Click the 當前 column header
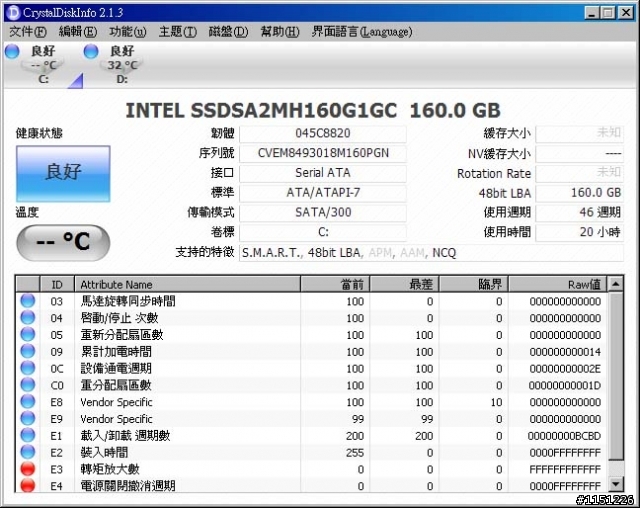 click(335, 284)
